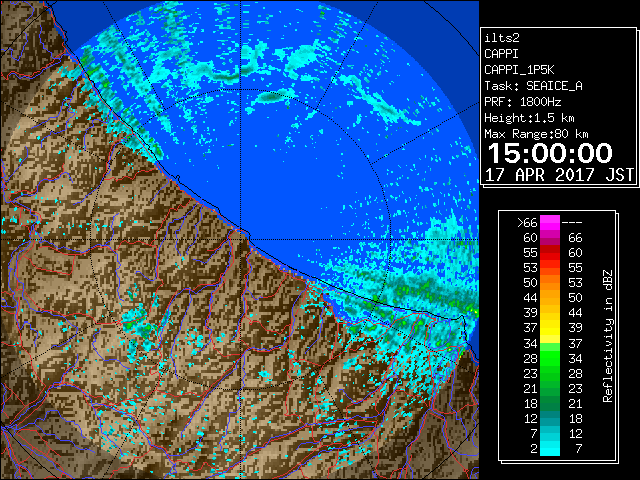The height and width of the screenshot is (480, 640).
Task: Select the 'Max Range:80 km' line
Action: tap(536, 134)
